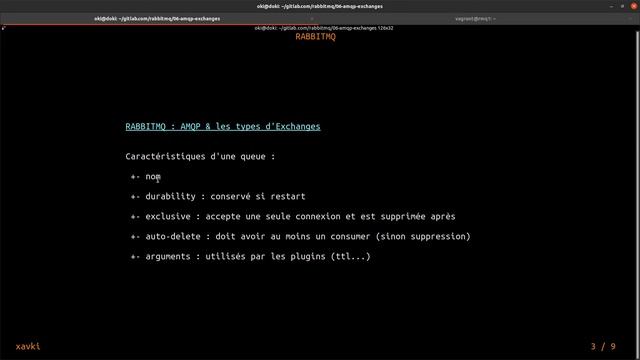
Task: Click 'arguments : utilisés par les plugins' line
Action: (x=251, y=256)
